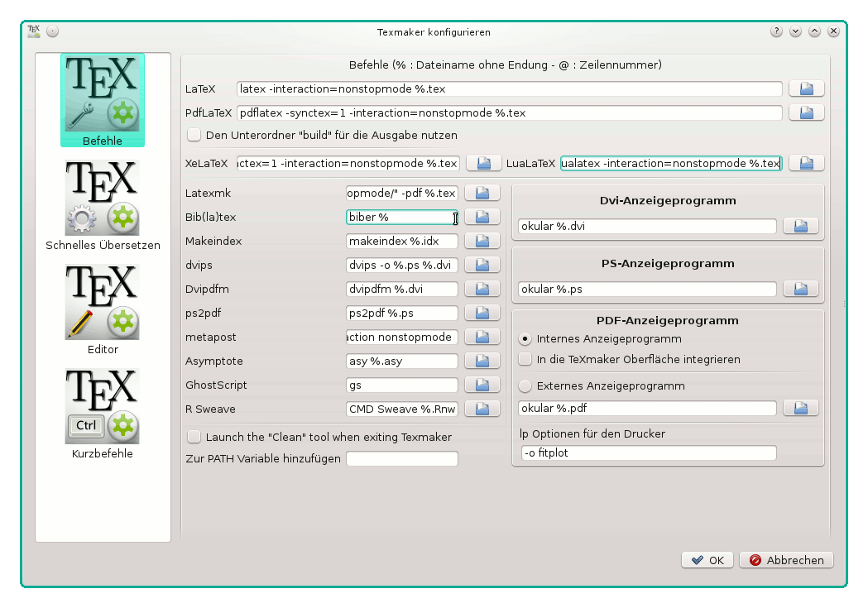
Task: Enable the "build" subfolder checkbox
Action: coord(194,135)
